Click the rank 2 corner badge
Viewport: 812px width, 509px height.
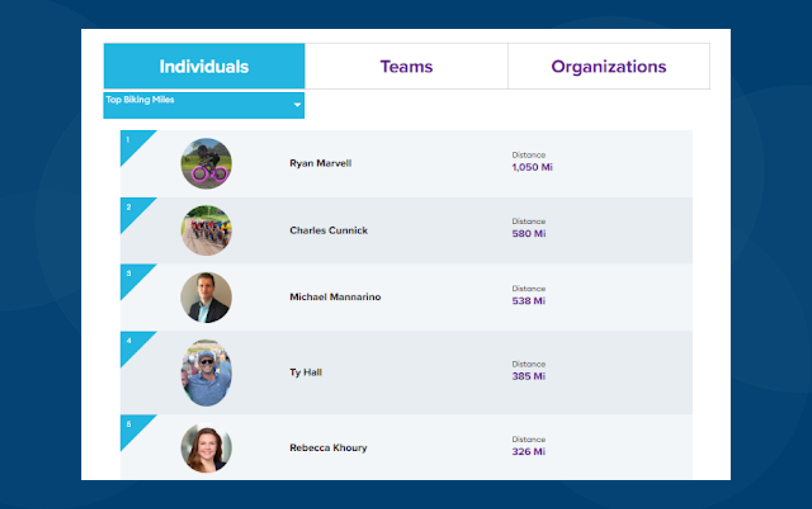[131, 208]
